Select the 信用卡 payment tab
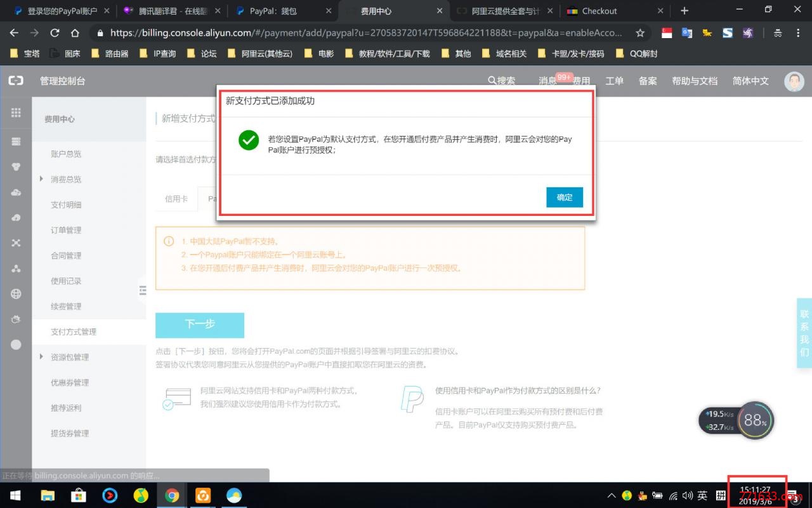This screenshot has height=508, width=812. pyautogui.click(x=176, y=199)
